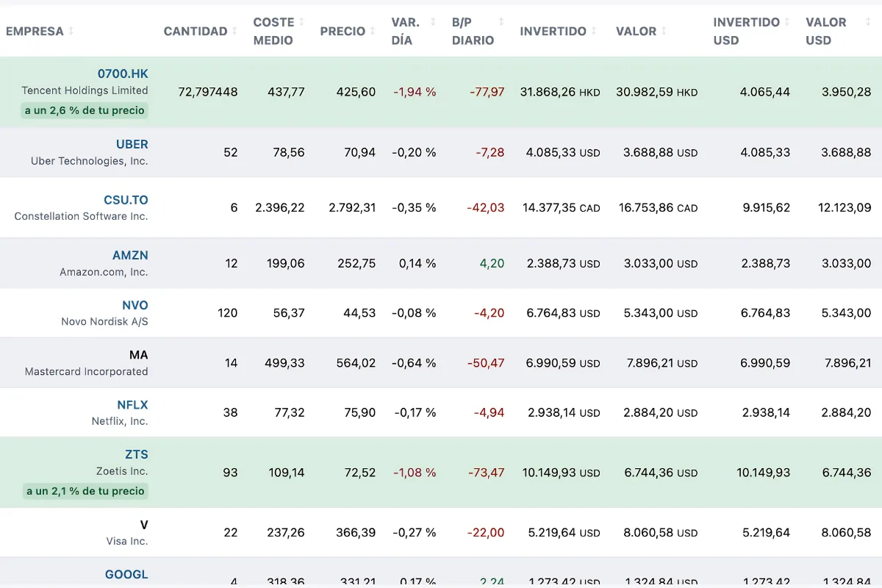Open the UBER ticker link
This screenshot has width=882, height=588.
click(x=132, y=144)
